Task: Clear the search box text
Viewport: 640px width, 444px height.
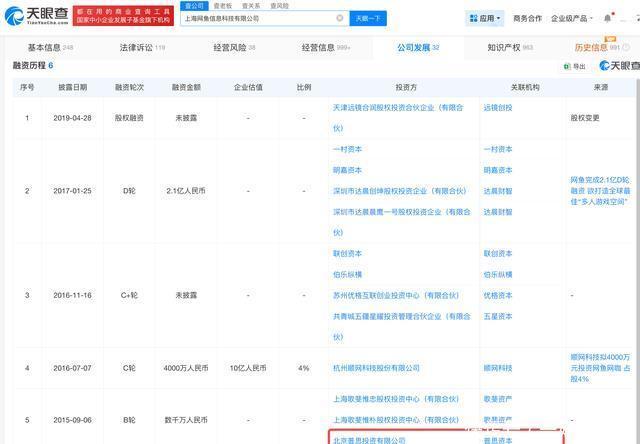Action: point(339,18)
